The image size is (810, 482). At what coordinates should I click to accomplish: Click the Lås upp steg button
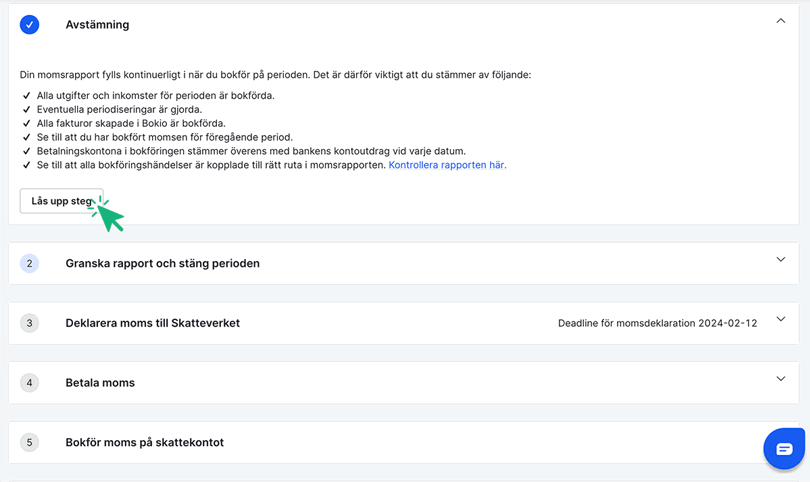click(61, 201)
